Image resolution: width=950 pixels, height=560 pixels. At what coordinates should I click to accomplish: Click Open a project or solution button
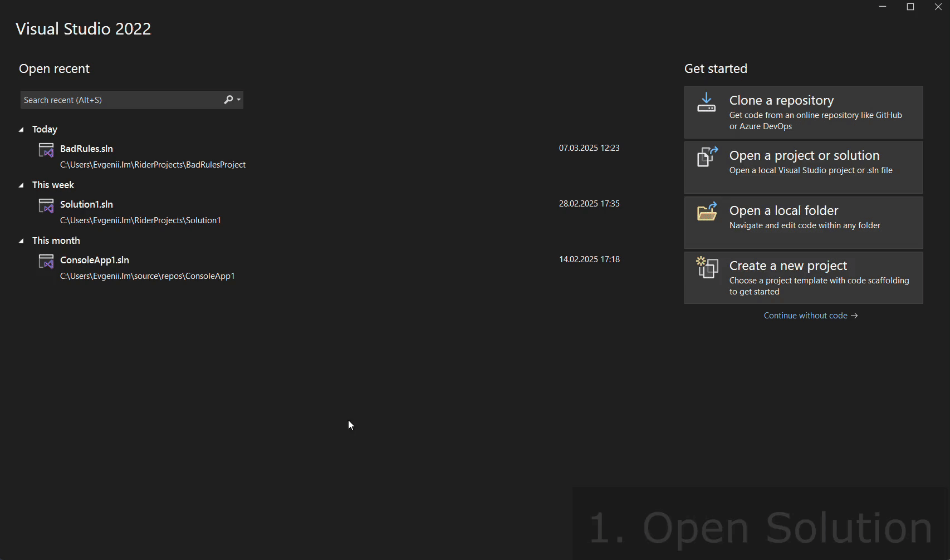coord(804,168)
